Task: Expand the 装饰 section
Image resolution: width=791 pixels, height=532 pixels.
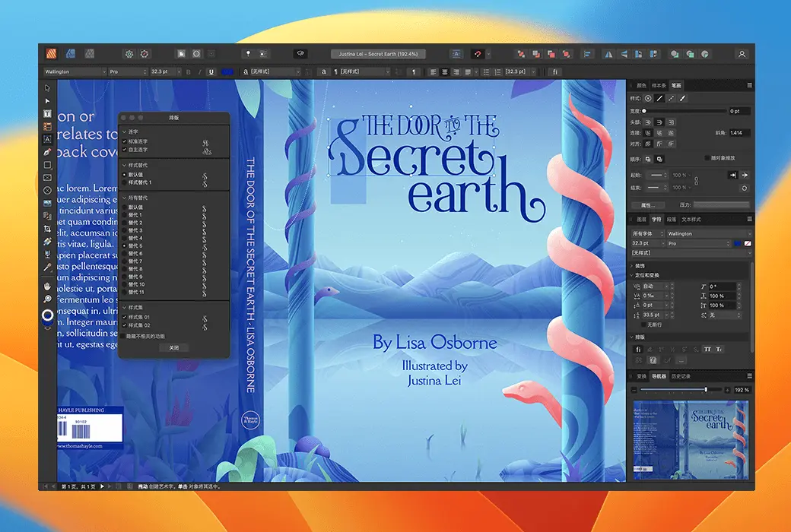Action: [x=631, y=266]
